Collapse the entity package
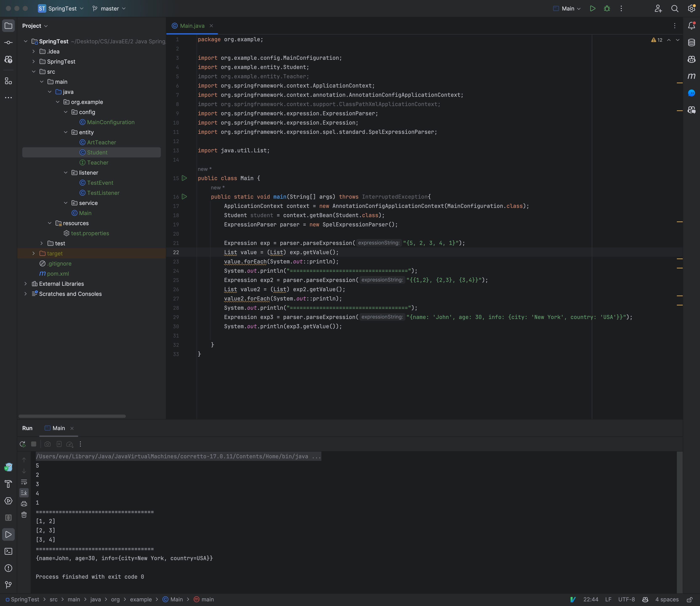Screen dimensions: 700x606 click(66, 132)
